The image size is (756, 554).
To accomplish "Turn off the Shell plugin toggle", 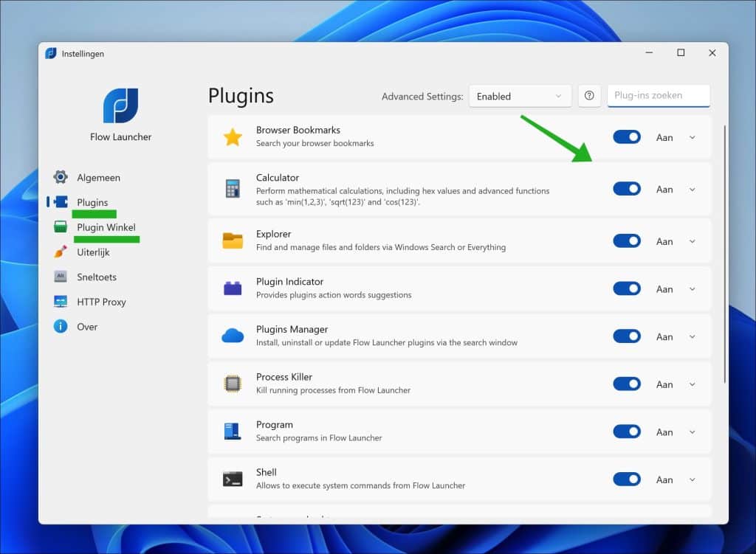I will [627, 479].
